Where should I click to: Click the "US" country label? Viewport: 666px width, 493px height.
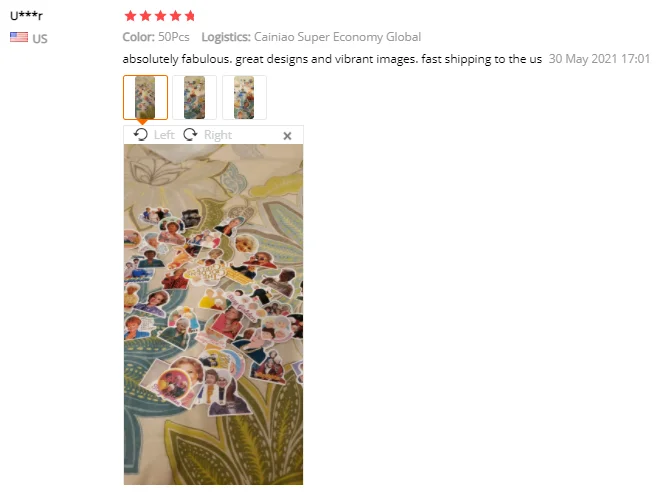40,39
